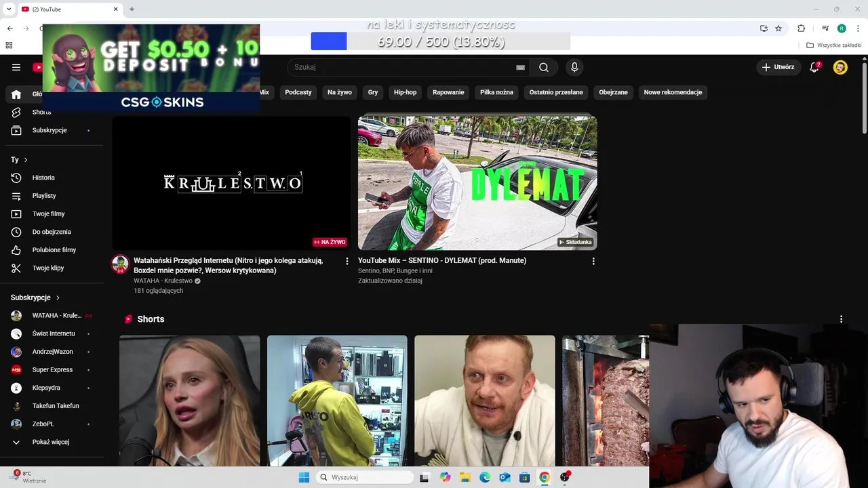Click the WATAHA - Krulestwo channel name

click(x=163, y=281)
